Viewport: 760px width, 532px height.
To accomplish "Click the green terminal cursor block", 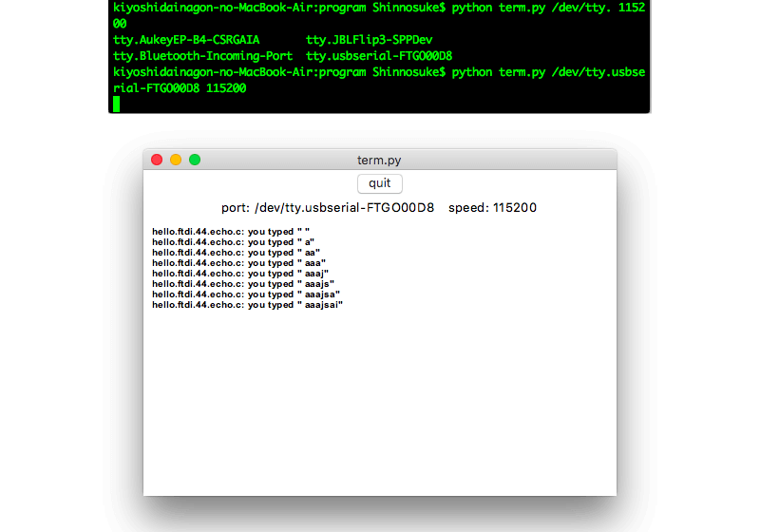I will [116, 104].
